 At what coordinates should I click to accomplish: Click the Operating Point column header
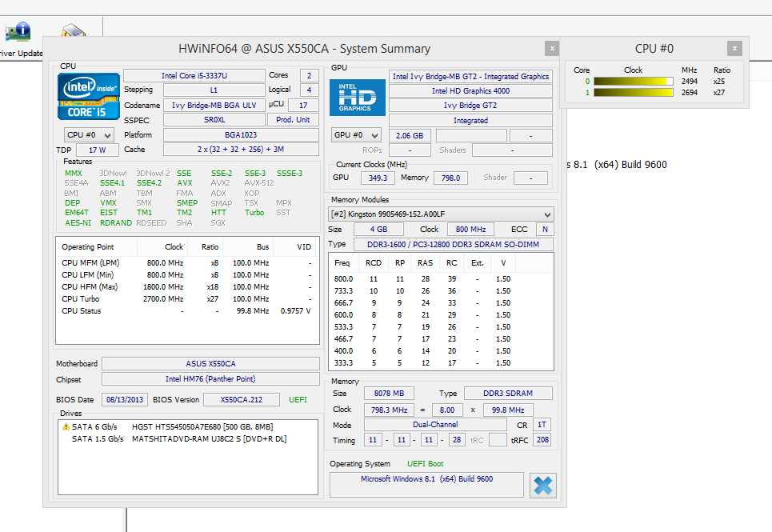(x=97, y=247)
